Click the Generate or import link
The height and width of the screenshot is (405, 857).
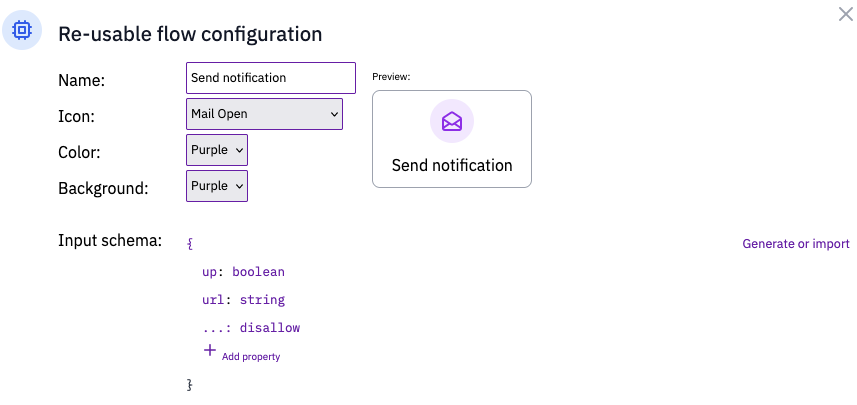pyautogui.click(x=796, y=244)
